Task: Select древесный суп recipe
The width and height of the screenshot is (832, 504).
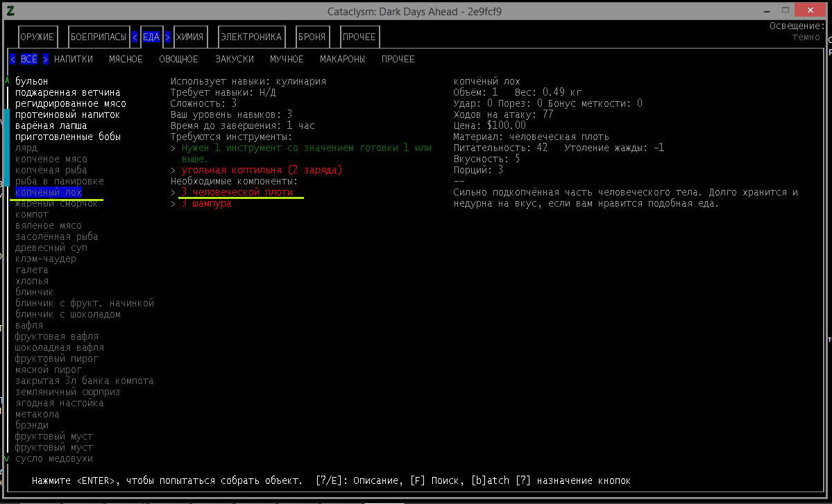Action: 51,248
